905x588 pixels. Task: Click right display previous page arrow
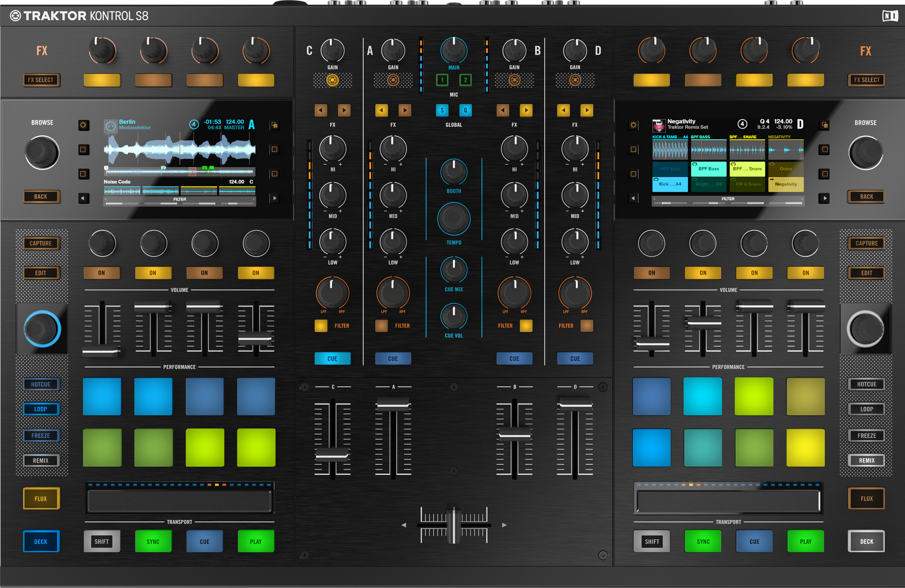(x=633, y=198)
